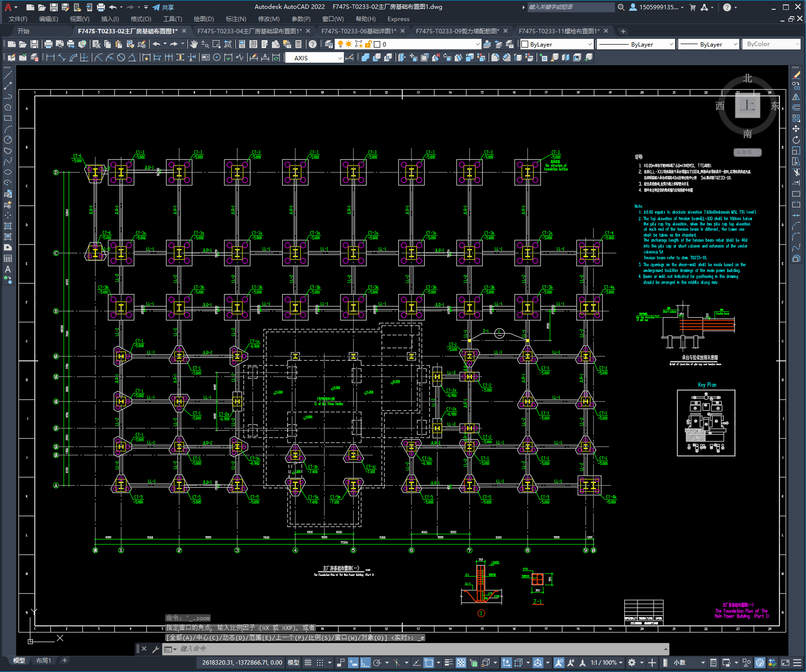Click the Key Plan thumbnail in drawing
Image resolution: width=806 pixels, height=672 pixels.
tap(706, 423)
